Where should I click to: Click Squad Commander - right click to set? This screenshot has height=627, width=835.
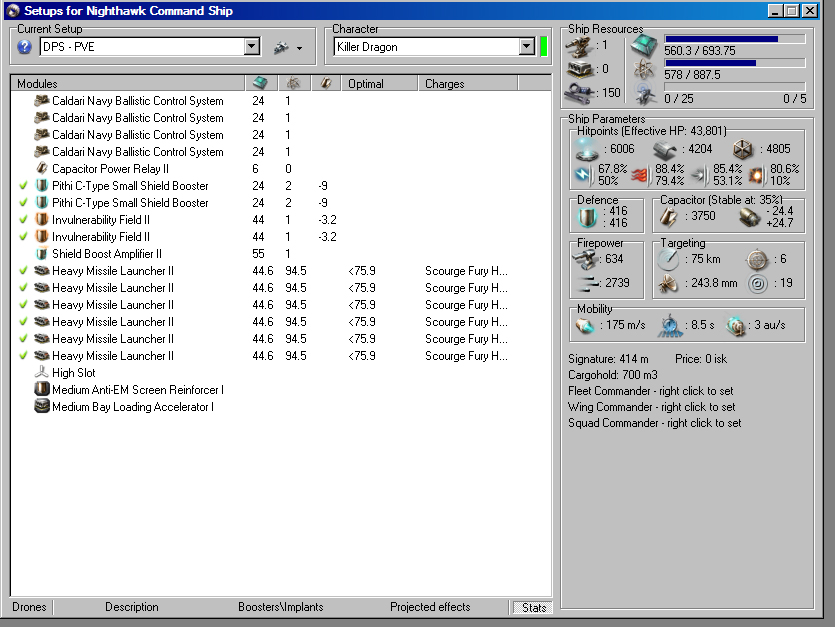pyautogui.click(x=654, y=423)
